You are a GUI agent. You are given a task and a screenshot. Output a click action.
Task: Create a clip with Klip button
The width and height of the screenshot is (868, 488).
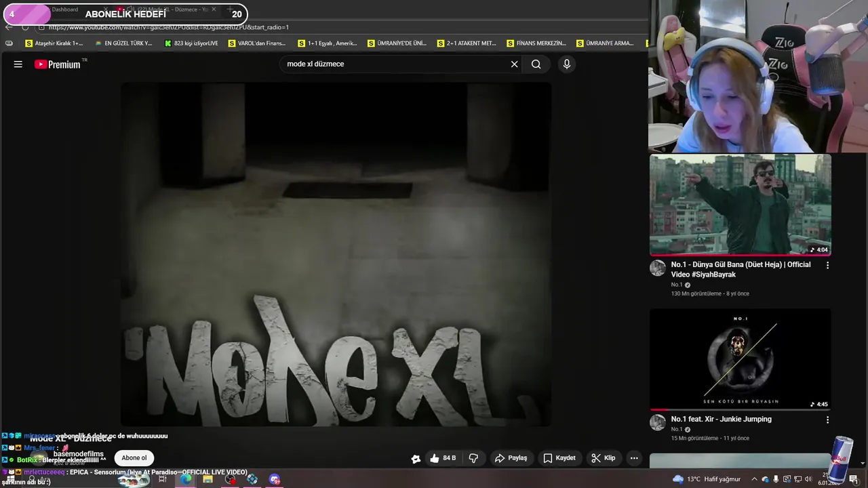coord(603,458)
